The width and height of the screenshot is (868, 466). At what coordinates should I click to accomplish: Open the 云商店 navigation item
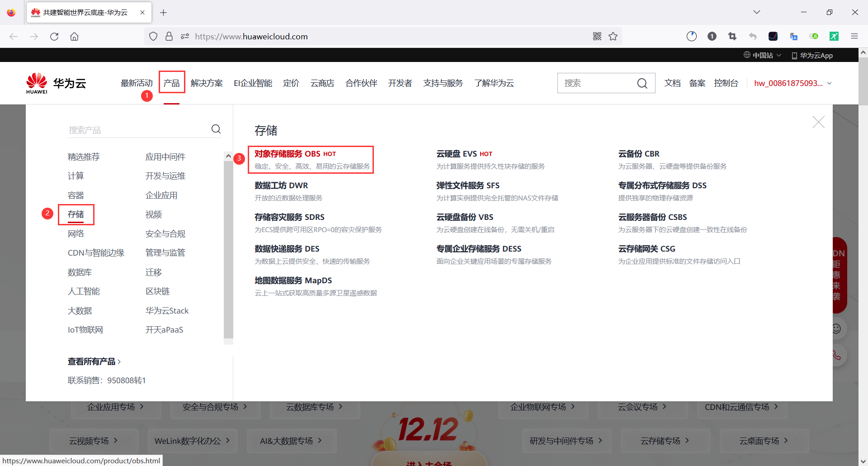[322, 83]
